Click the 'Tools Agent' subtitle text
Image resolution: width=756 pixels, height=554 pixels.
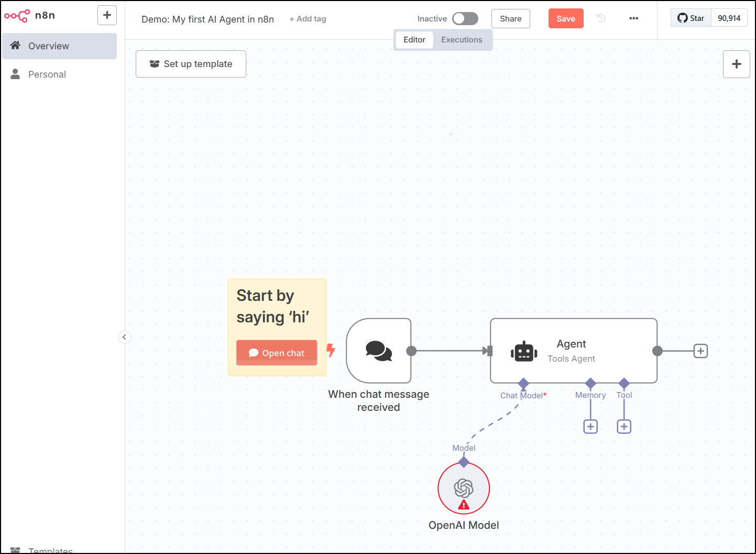point(571,359)
